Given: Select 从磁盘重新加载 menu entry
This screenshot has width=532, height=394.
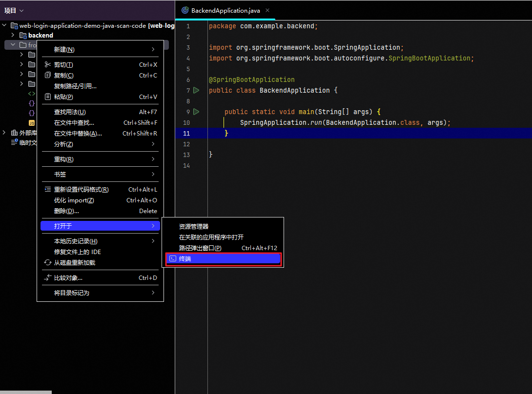Looking at the screenshot, I should tap(100, 263).
